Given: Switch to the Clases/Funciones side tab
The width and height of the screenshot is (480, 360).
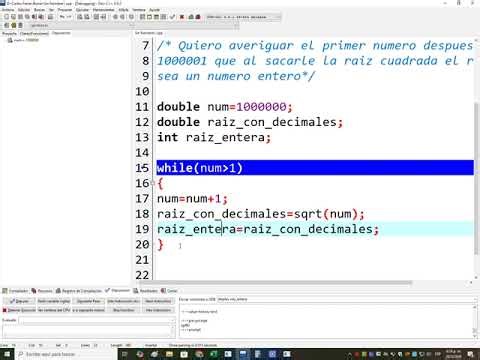Looking at the screenshot, I should click(x=34, y=34).
